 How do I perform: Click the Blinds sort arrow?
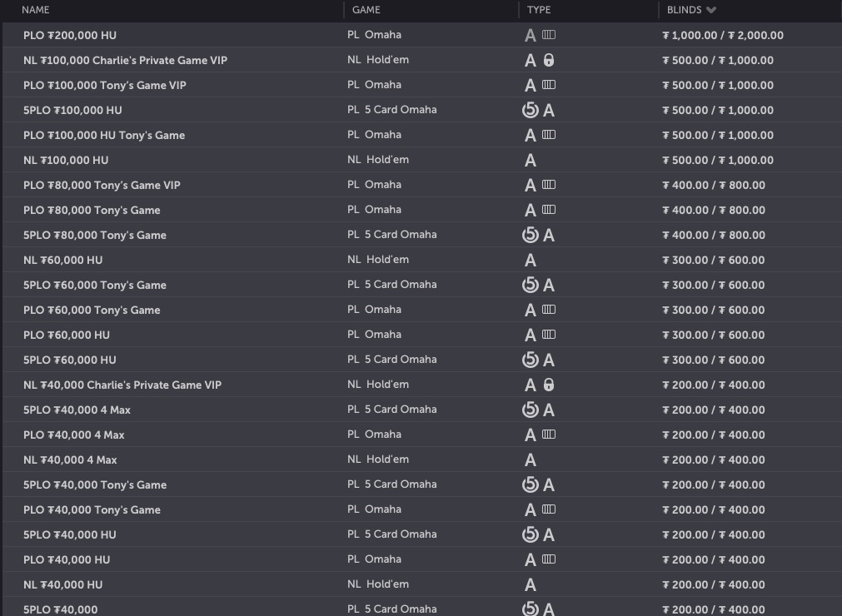point(710,10)
